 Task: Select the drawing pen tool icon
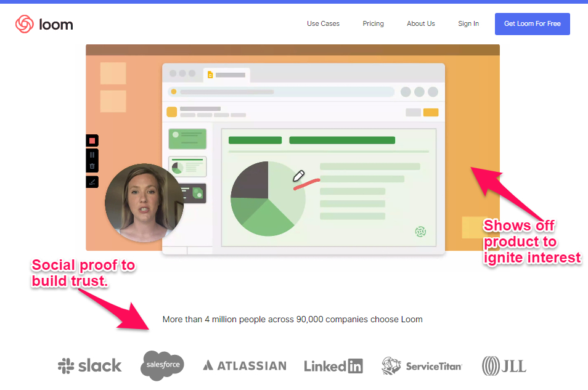(92, 182)
